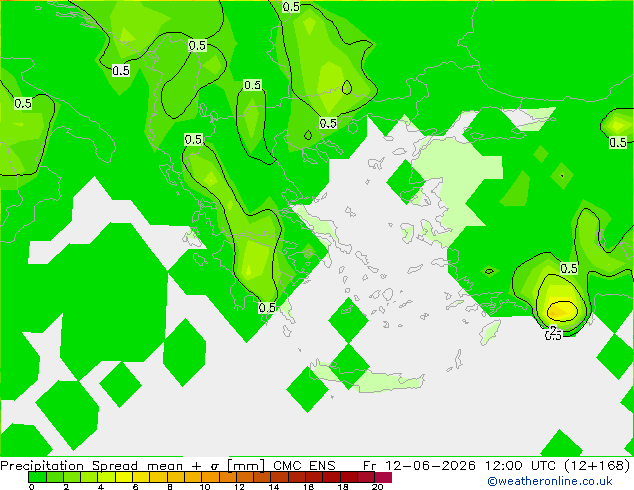Click the legend tick label 4
The width and height of the screenshot is (634, 490).
(x=101, y=487)
